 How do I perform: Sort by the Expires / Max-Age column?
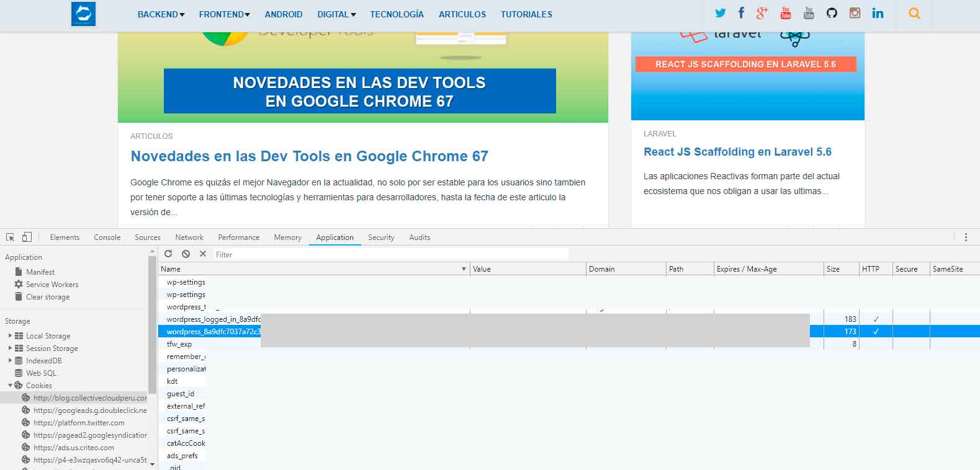(768, 269)
